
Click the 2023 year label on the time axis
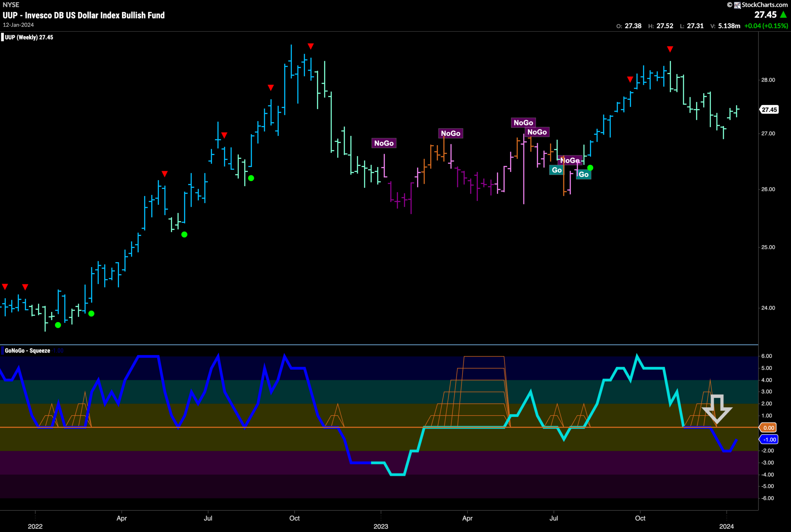coord(381,526)
